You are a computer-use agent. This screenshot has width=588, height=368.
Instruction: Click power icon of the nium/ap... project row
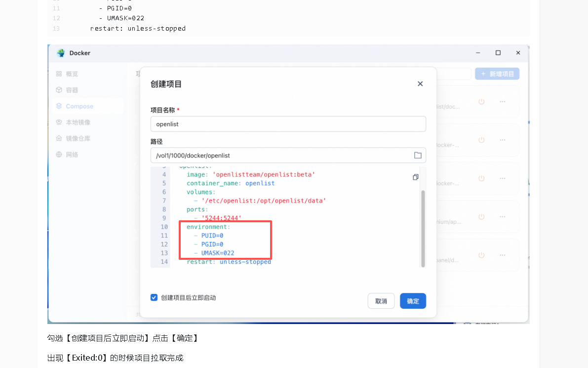[x=481, y=217]
